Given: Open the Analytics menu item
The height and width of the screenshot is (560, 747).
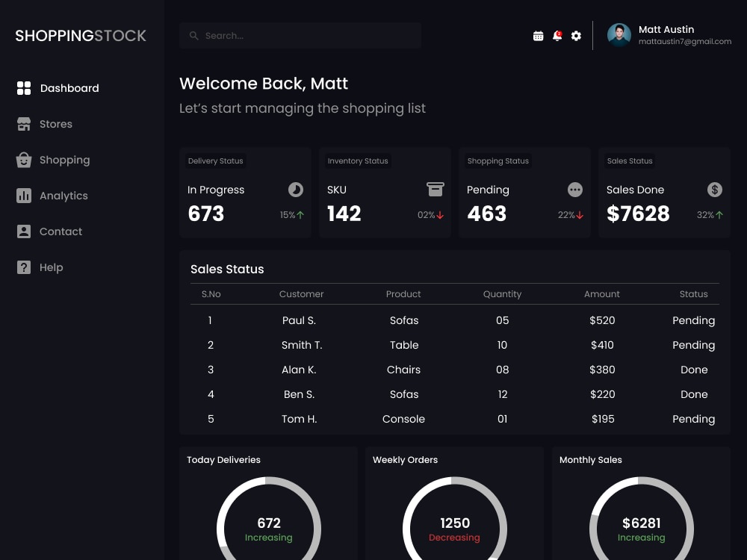Looking at the screenshot, I should pos(63,196).
